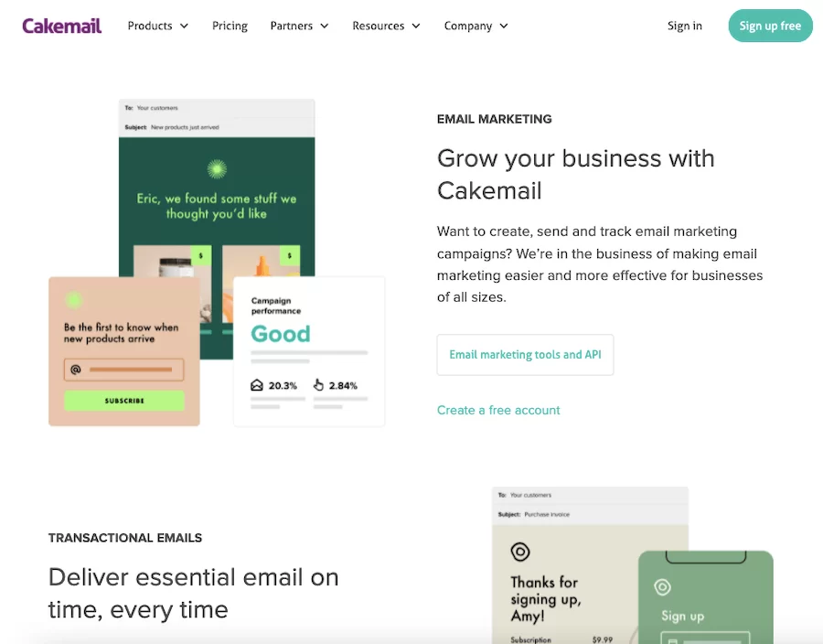Click the green starburst icon in email preview

coord(217,168)
